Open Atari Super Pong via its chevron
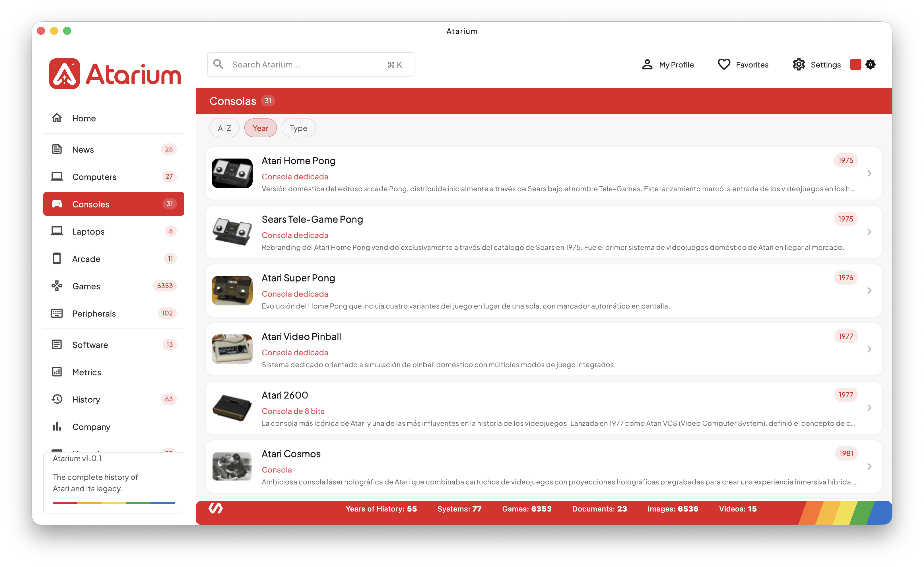The image size is (924, 567). 869,291
